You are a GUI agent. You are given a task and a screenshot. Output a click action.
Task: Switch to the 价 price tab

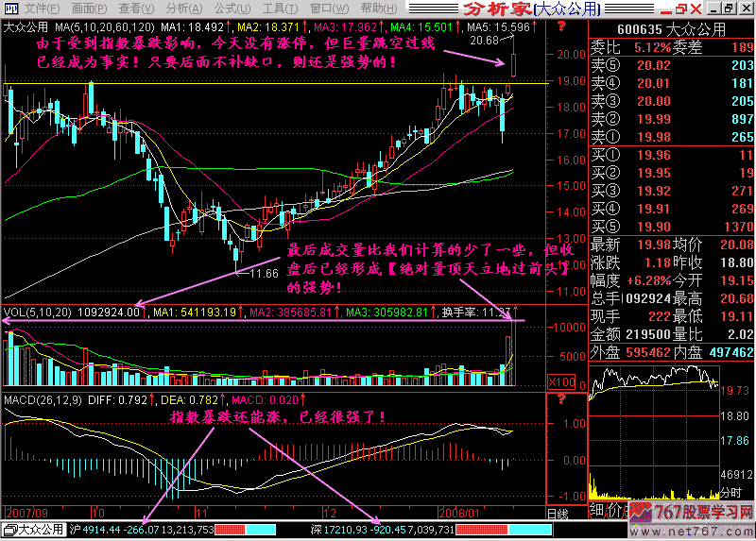click(612, 511)
